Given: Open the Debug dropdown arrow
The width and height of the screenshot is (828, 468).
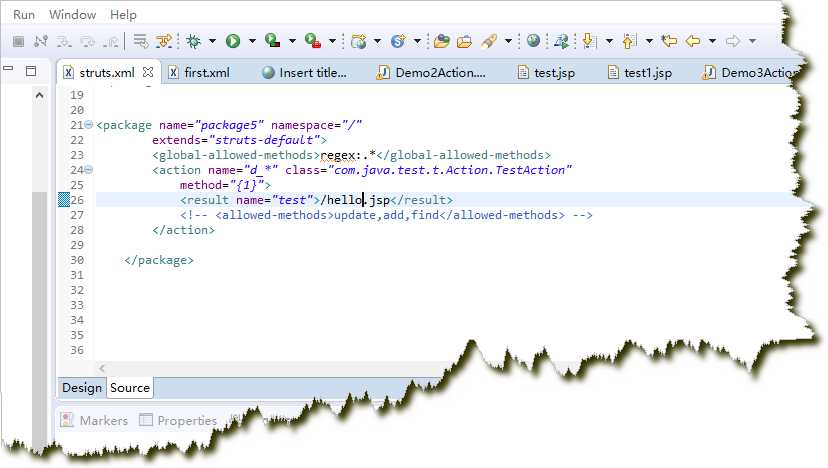Looking at the screenshot, I should click(212, 41).
